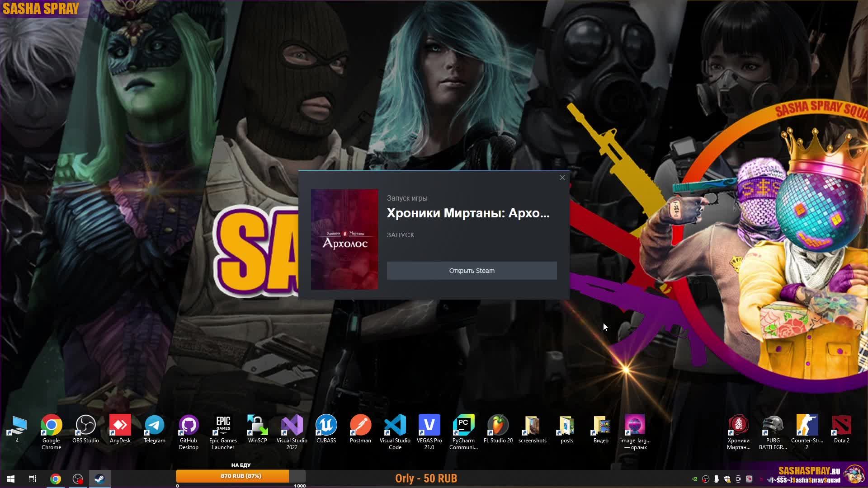Click the Archolos game cover thumbnail
The height and width of the screenshot is (488, 868).
tap(344, 239)
